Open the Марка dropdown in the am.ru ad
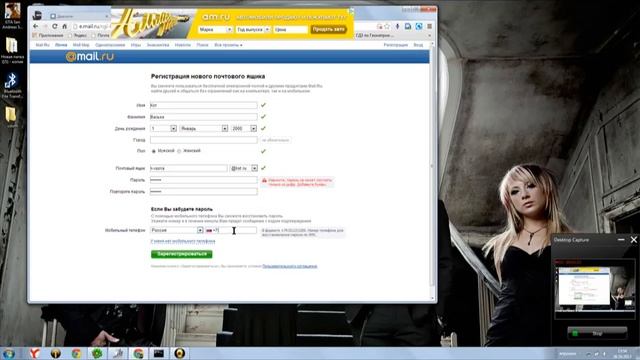The image size is (640, 360). tap(215, 29)
